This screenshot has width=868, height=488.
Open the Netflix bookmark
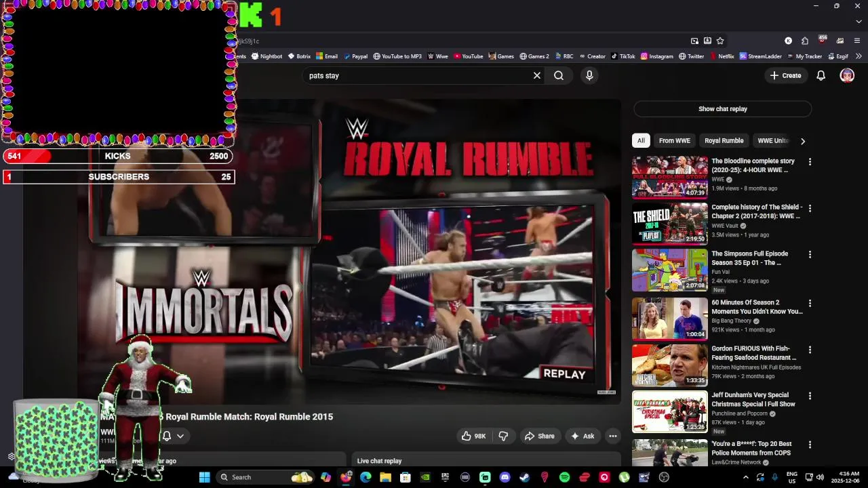click(x=722, y=56)
